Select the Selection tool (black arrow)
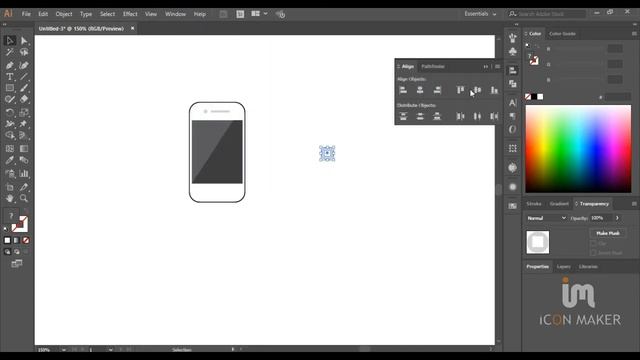Image resolution: width=640 pixels, height=360 pixels. pyautogui.click(x=10, y=40)
